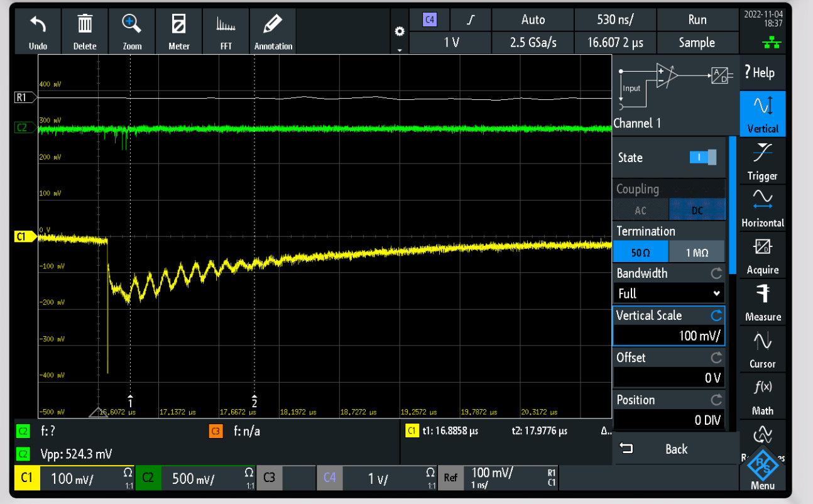This screenshot has height=504, width=813.
Task: Expand the Bandwidth Full dropdown
Action: point(668,293)
